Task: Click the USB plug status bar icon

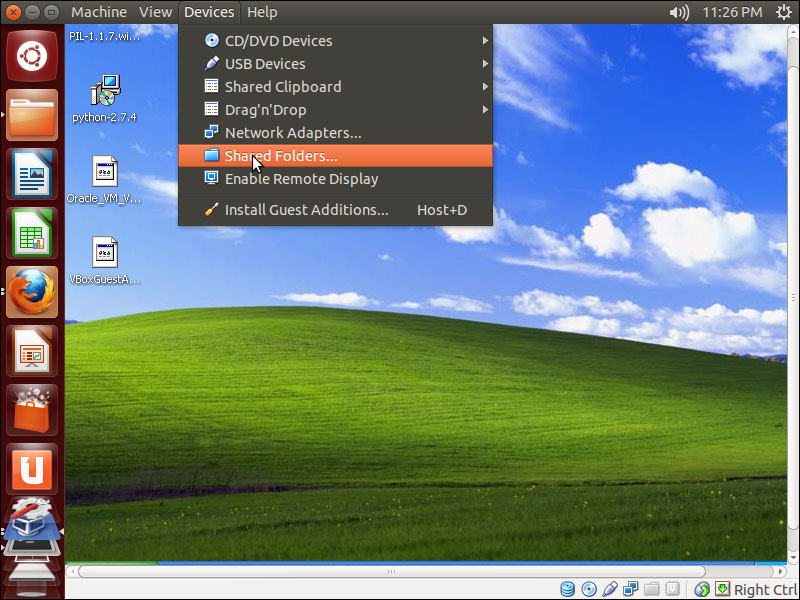Action: 610,589
